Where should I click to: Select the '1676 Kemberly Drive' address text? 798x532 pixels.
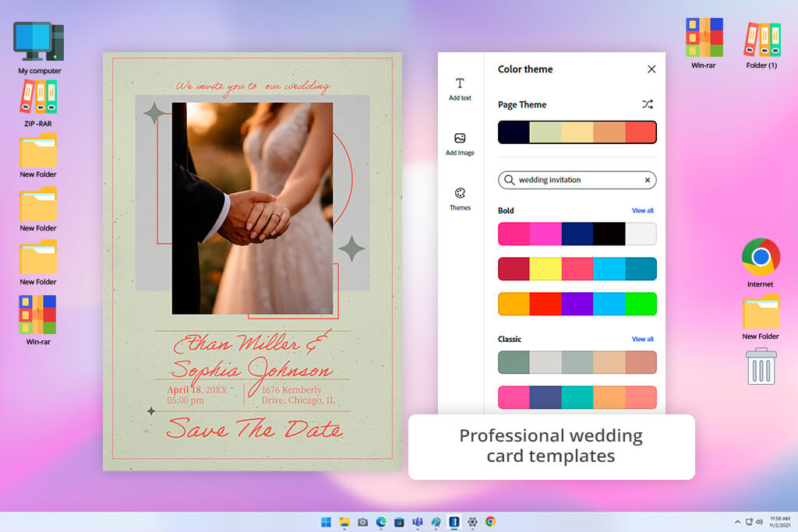[x=298, y=395]
